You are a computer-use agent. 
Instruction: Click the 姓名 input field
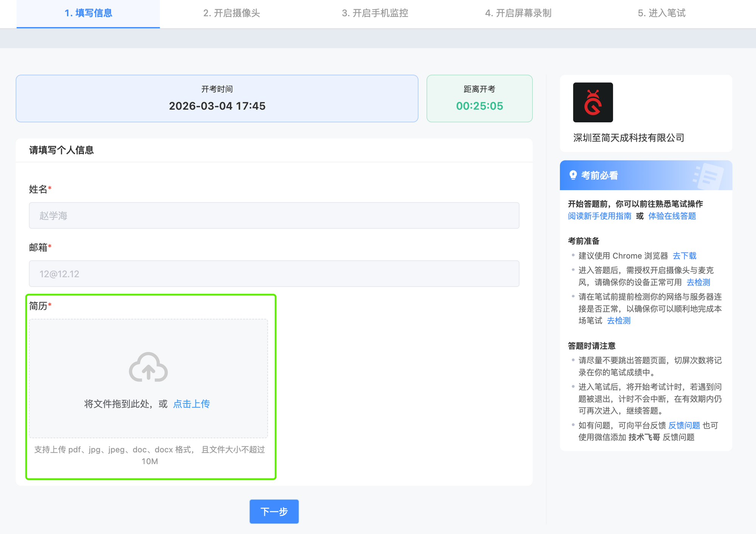tap(274, 216)
